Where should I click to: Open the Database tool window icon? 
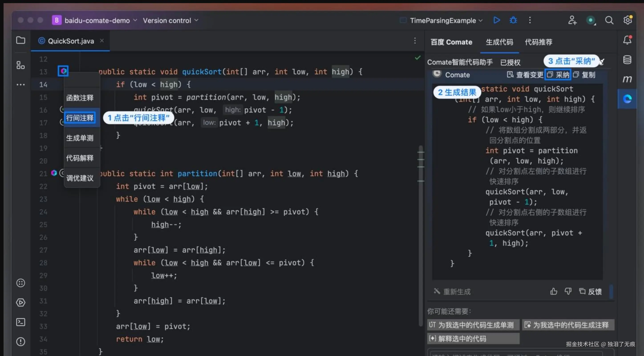(x=627, y=60)
